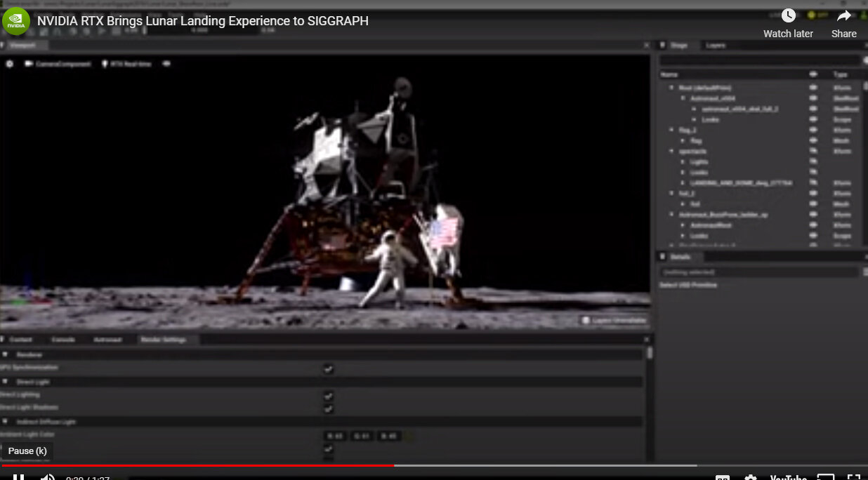Expand the Lights tree node

coord(683,161)
